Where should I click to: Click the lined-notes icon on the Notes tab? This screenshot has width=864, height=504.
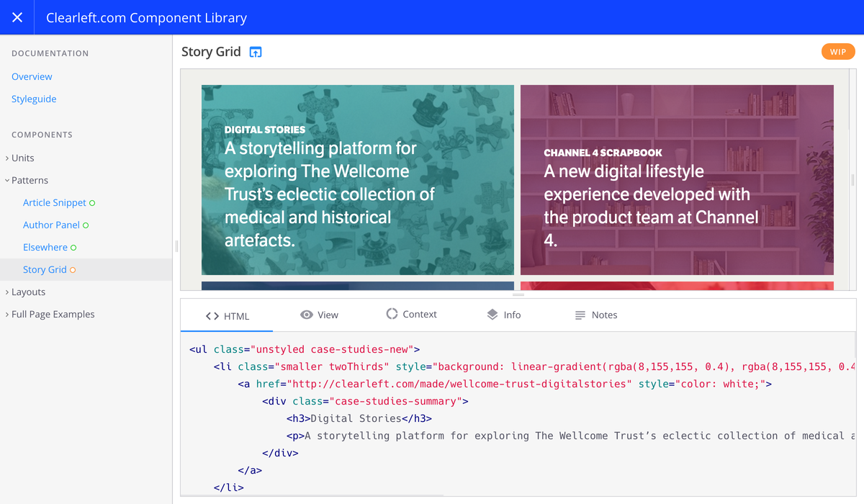[579, 315]
